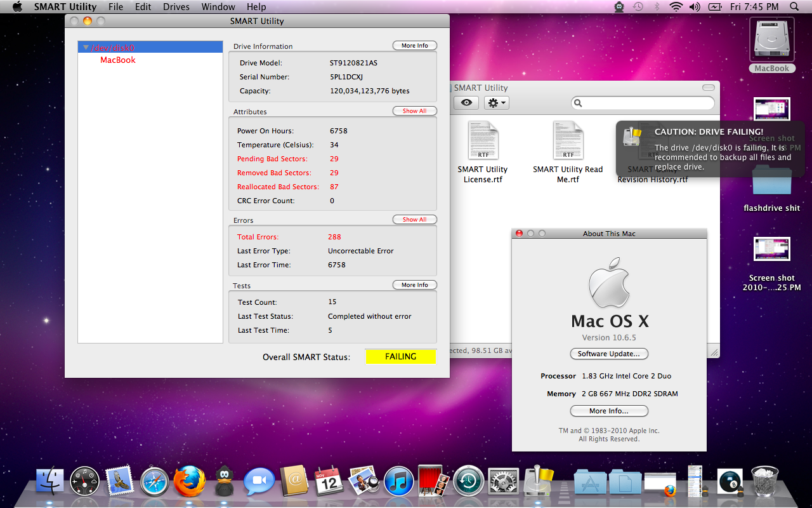Open the Documents folder stack in Dock
Screen dimensions: 812x508
coord(624,481)
